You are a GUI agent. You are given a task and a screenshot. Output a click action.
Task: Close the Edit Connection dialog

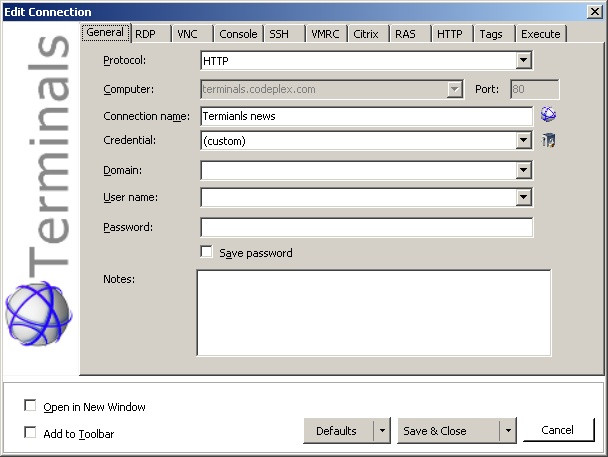(x=594, y=12)
